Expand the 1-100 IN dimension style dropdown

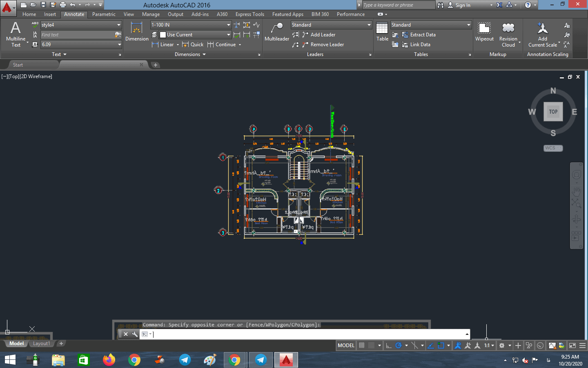coord(228,25)
